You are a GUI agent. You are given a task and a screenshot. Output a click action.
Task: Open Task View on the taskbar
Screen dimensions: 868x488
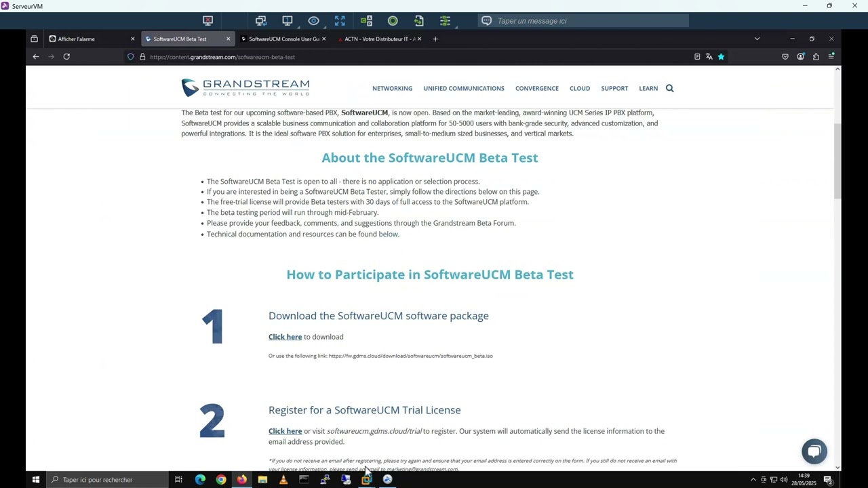tap(178, 480)
